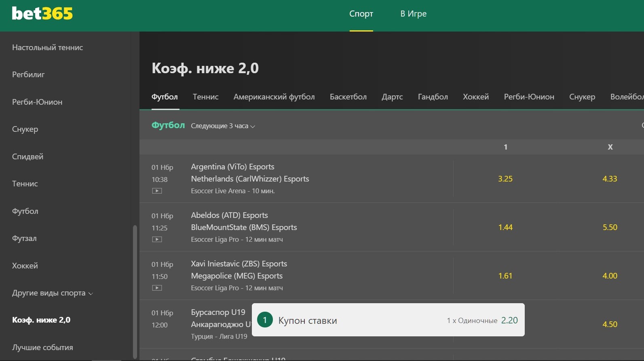644x361 pixels.
Task: Click BlueMountState (BMS) Esports team line
Action: click(244, 228)
